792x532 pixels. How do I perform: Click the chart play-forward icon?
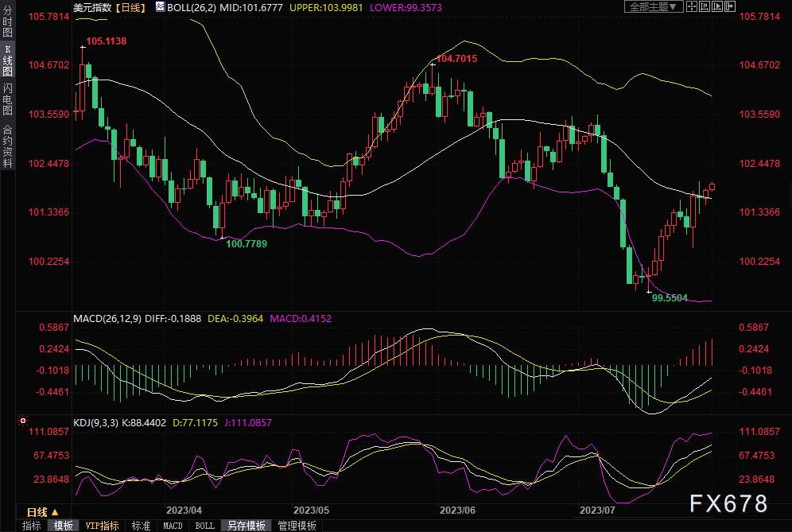(x=716, y=6)
